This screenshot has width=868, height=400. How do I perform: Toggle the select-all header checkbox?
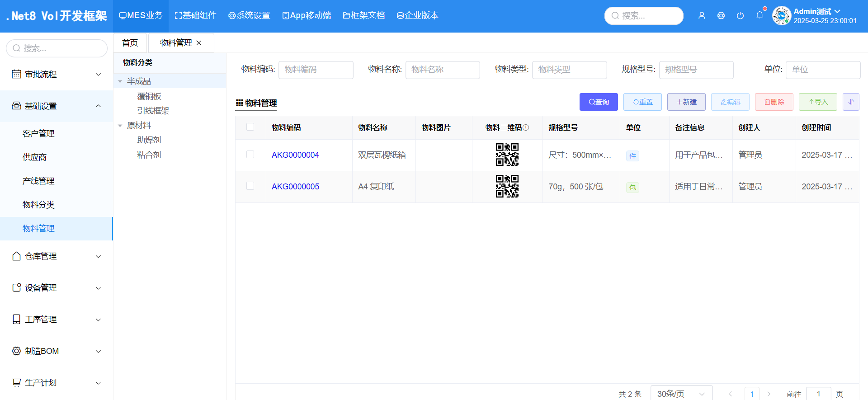click(x=250, y=127)
